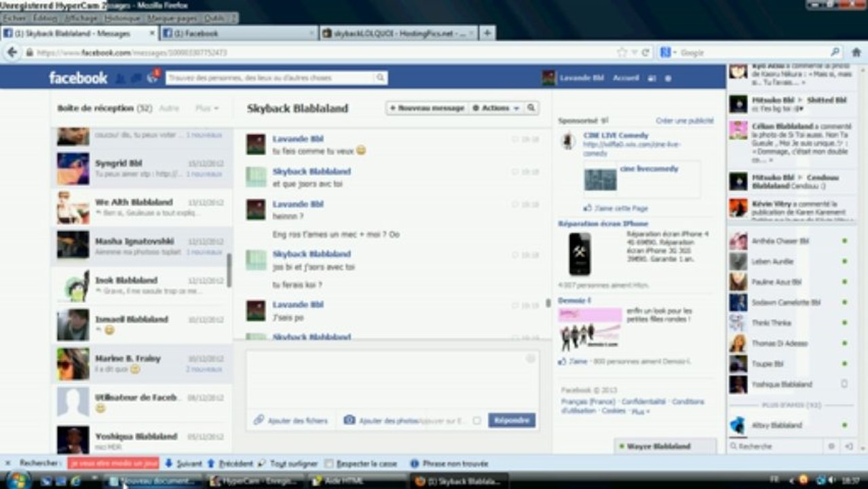
Task: Click Firefox back arrow button
Action: 12,52
